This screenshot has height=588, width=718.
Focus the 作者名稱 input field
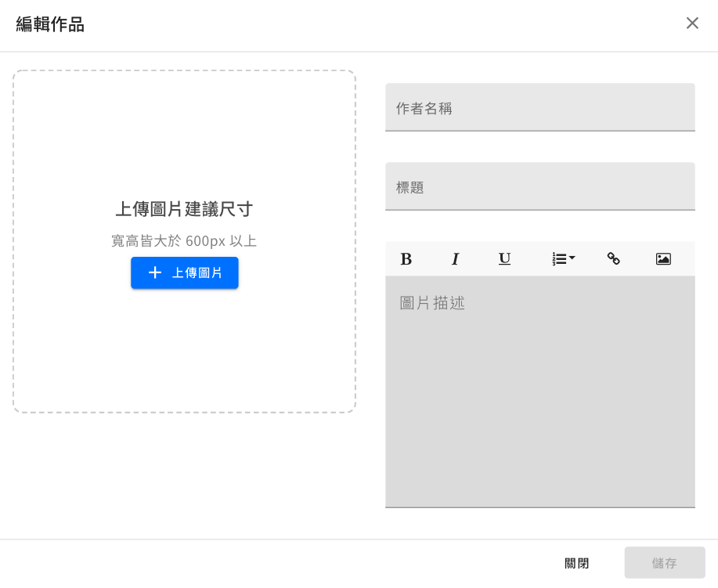pos(539,108)
